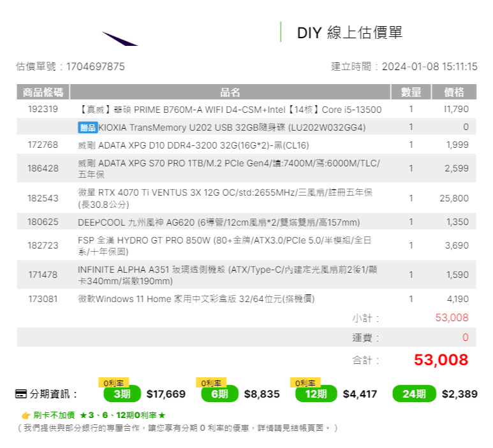The width and height of the screenshot is (493, 448).
Task: Click the 3期 amount $17,669
Action: (166, 394)
